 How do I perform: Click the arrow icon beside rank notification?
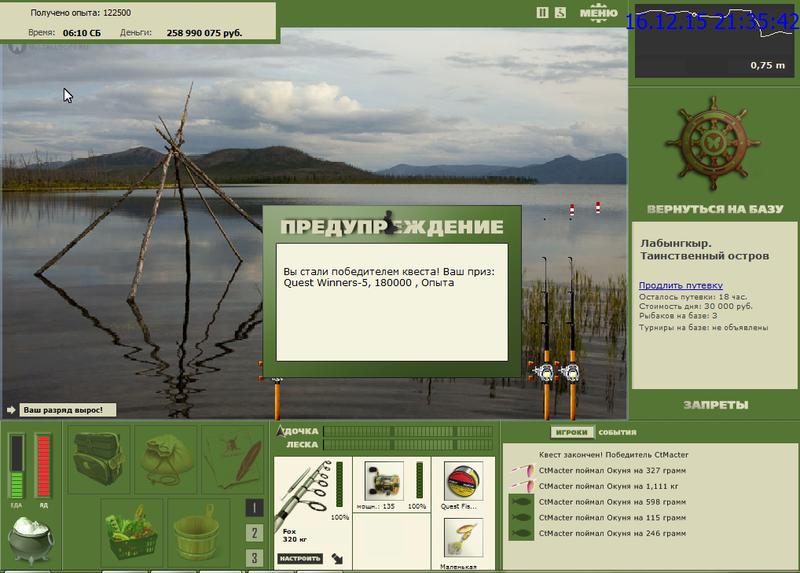coord(11,410)
